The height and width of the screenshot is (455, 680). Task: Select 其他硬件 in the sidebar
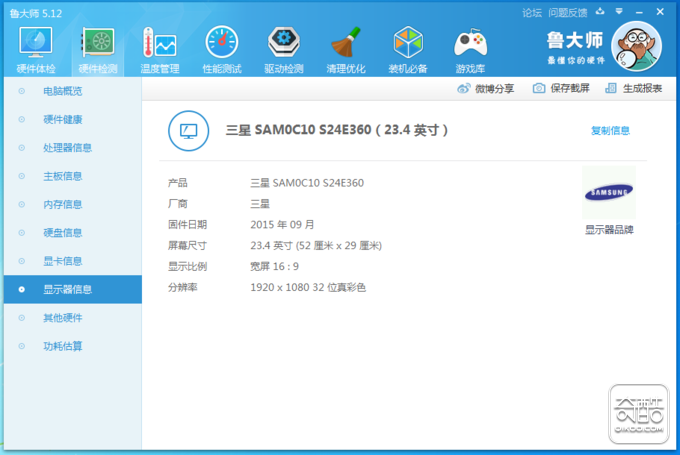point(73,318)
